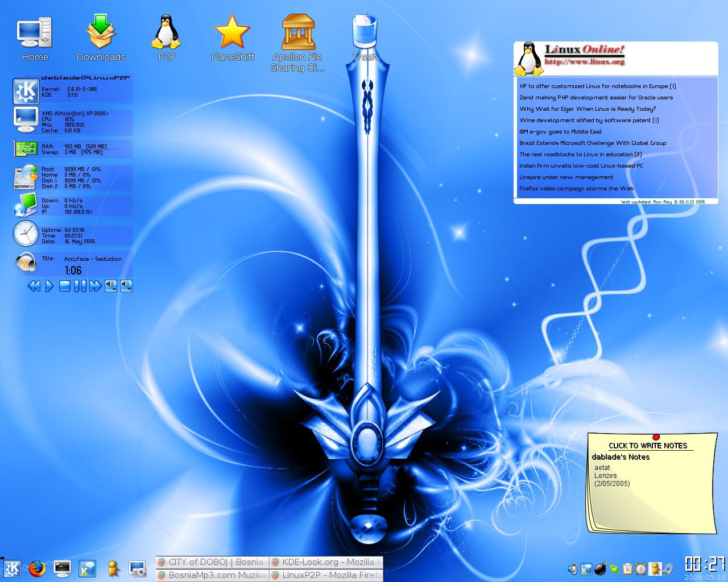This screenshot has height=582, width=728.
Task: Launch Firefox from the panel
Action: [38, 568]
